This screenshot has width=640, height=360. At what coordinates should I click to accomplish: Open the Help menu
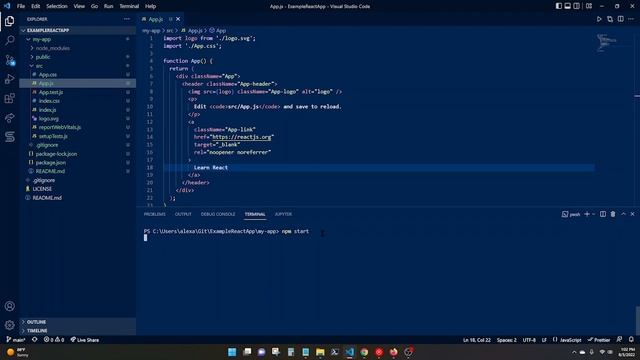150,6
